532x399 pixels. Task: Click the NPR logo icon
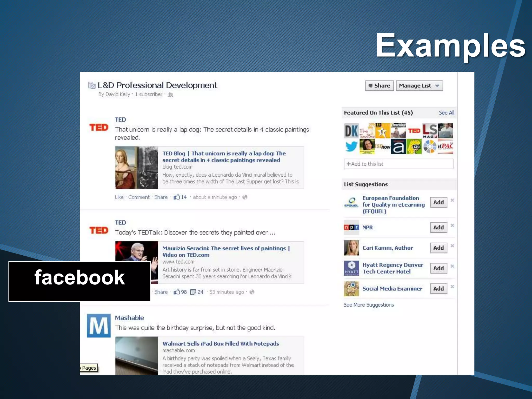point(351,227)
